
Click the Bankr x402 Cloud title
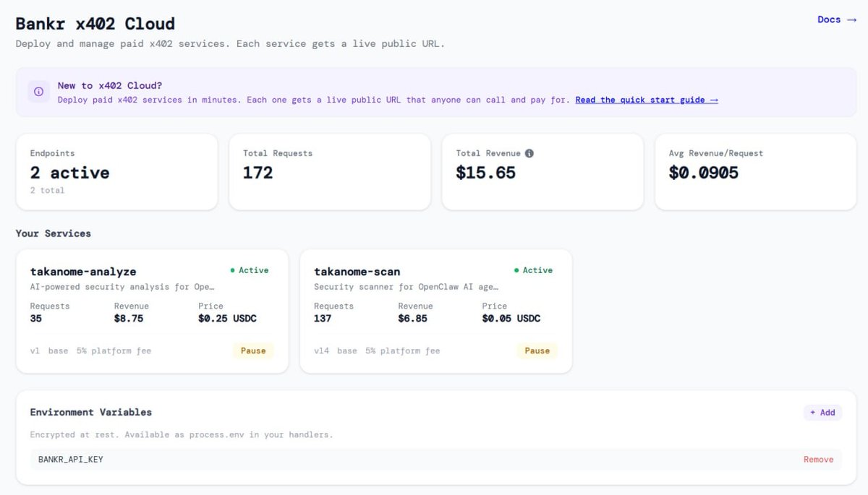point(95,24)
